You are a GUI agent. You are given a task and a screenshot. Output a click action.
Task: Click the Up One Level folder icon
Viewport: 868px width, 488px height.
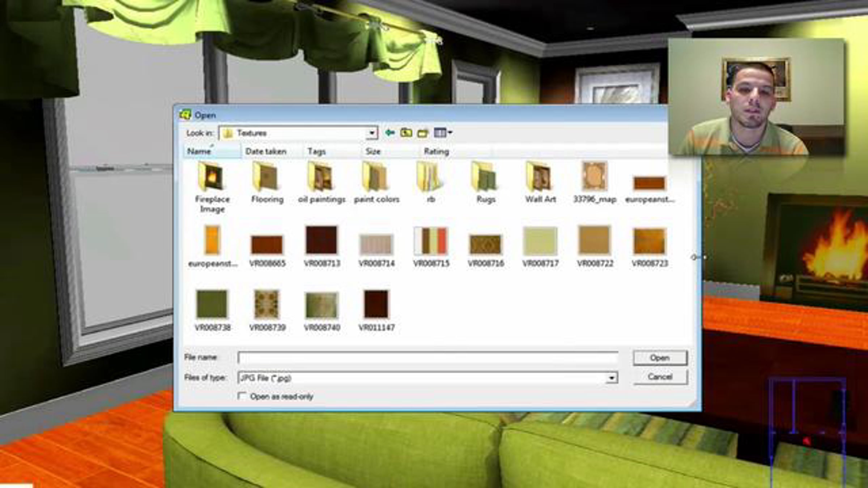pos(406,133)
